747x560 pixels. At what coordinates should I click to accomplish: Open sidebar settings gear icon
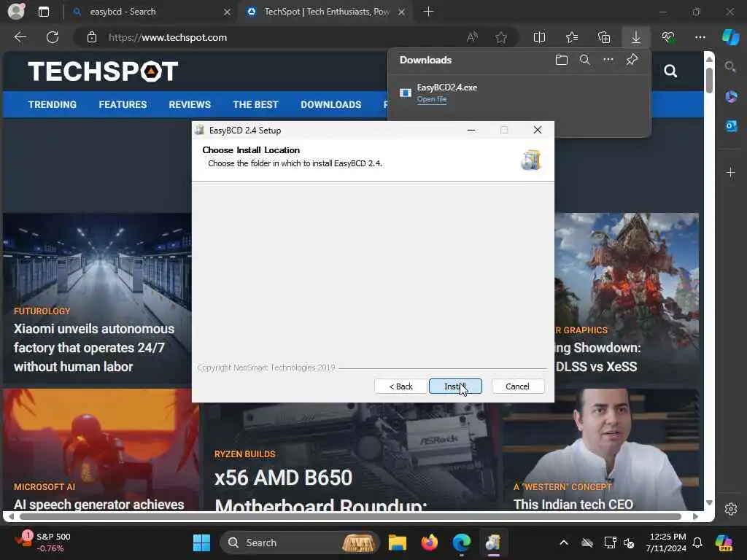[731, 508]
